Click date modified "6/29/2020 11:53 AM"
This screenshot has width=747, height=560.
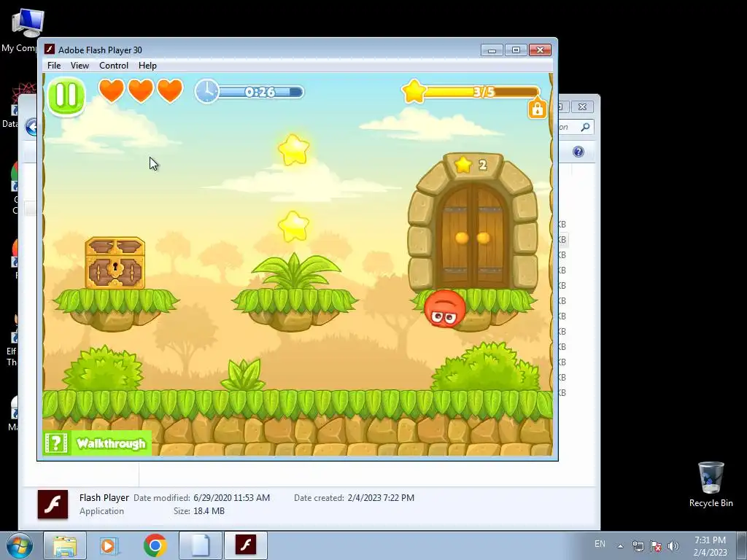[231, 497]
